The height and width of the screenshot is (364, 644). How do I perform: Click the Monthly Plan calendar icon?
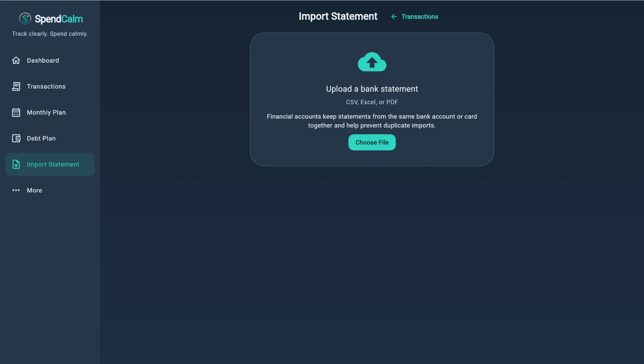point(16,112)
